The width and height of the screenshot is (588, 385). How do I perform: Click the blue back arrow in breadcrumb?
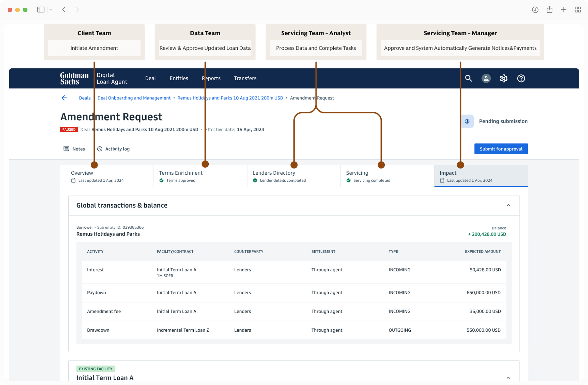pyautogui.click(x=64, y=98)
